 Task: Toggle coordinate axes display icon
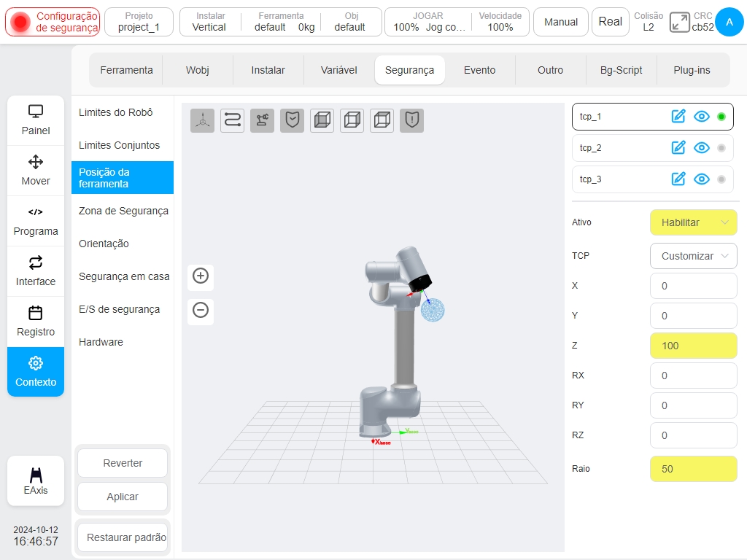(x=203, y=120)
